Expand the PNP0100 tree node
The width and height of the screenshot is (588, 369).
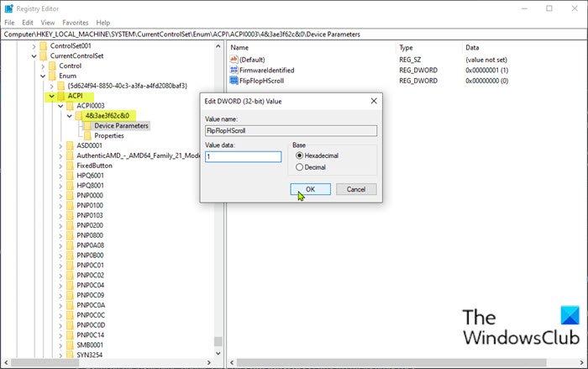[x=60, y=206]
